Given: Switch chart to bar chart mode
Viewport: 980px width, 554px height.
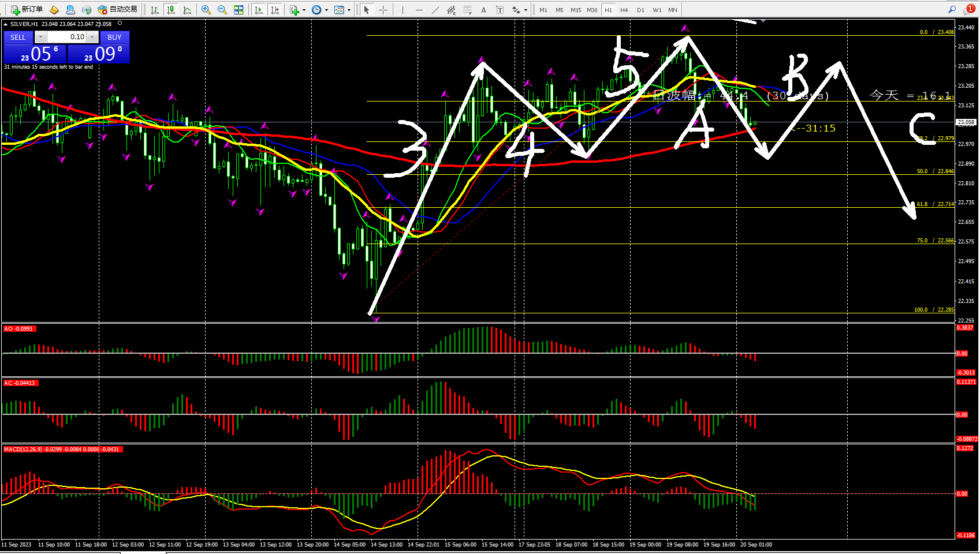Looking at the screenshot, I should 155,10.
